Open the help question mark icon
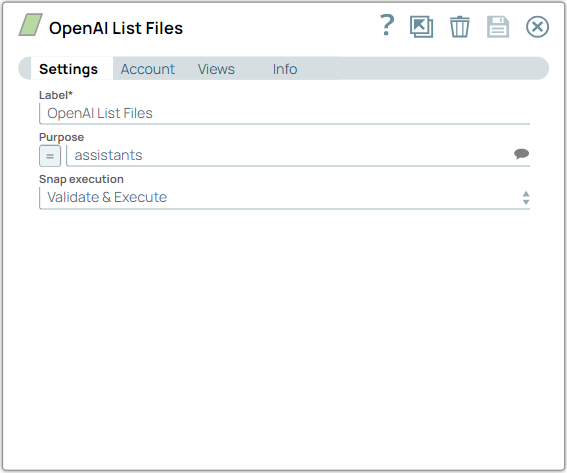This screenshot has height=473, width=567. click(387, 25)
